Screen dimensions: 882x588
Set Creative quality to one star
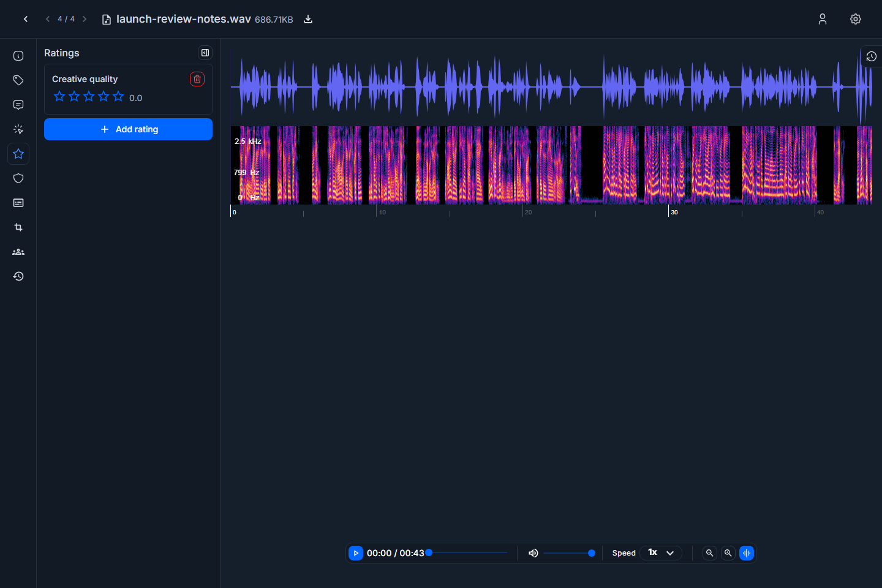click(x=59, y=96)
